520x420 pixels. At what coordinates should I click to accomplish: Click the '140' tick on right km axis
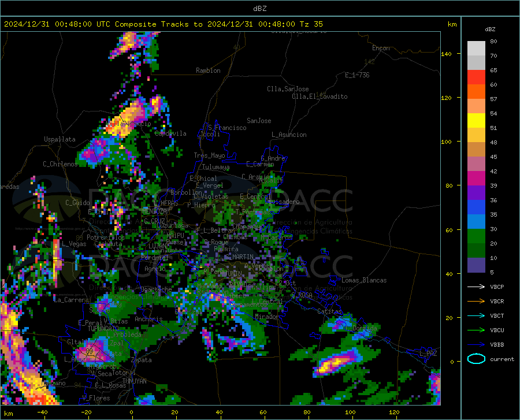click(x=446, y=54)
